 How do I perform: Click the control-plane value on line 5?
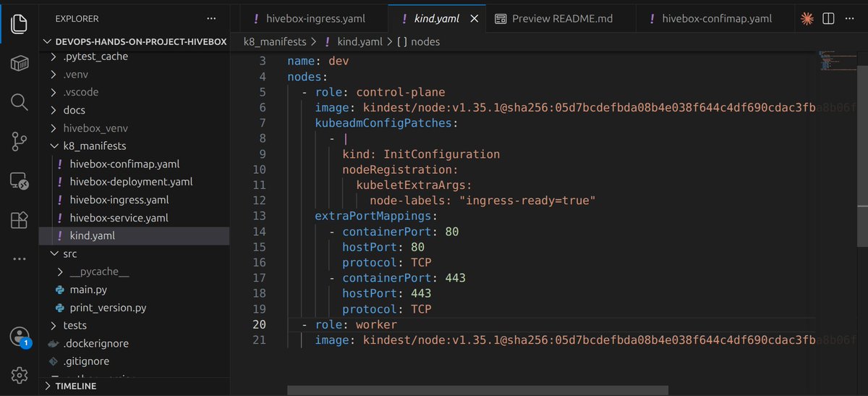pyautogui.click(x=401, y=92)
